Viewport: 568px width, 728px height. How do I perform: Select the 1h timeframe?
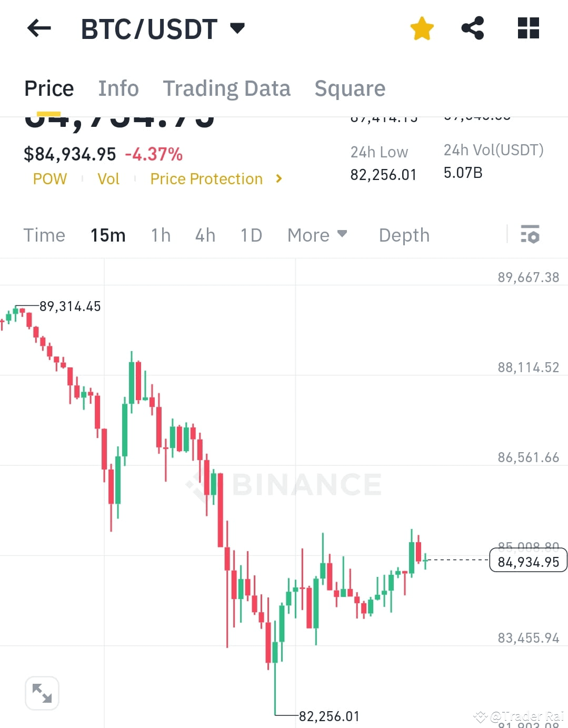tap(161, 235)
